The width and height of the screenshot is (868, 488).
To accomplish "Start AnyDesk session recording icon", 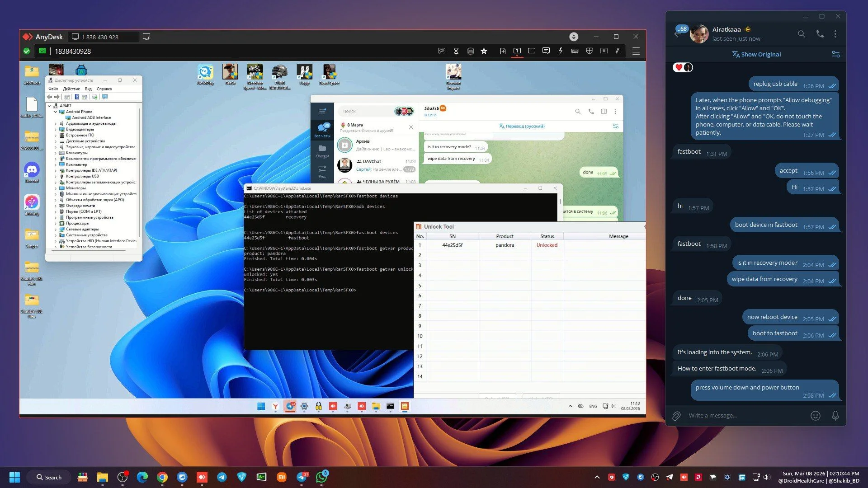I will 604,51.
